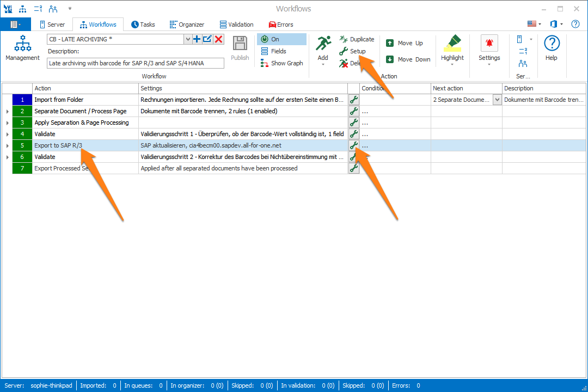
Task: Click the Move Up button
Action: [405, 43]
